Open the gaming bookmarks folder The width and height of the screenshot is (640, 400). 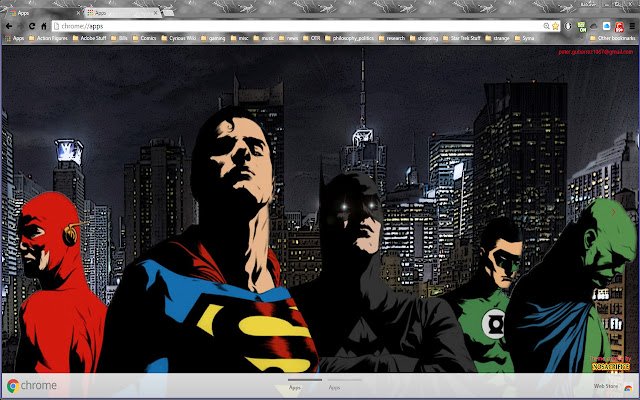(x=213, y=38)
